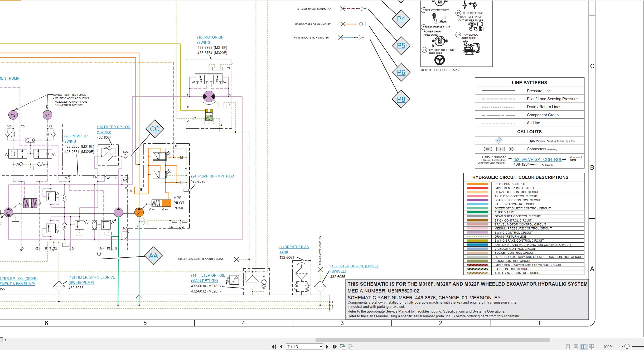Screen dimensions: 644x350
Task: Open (13) FILTER GP - OIL (DRIVE) SWIVEL link
Action: pyautogui.click(x=354, y=269)
